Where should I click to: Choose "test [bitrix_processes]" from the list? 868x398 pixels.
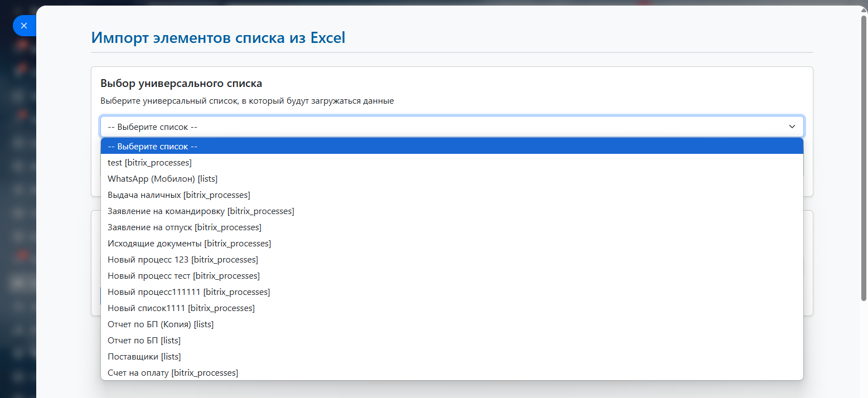pyautogui.click(x=149, y=163)
